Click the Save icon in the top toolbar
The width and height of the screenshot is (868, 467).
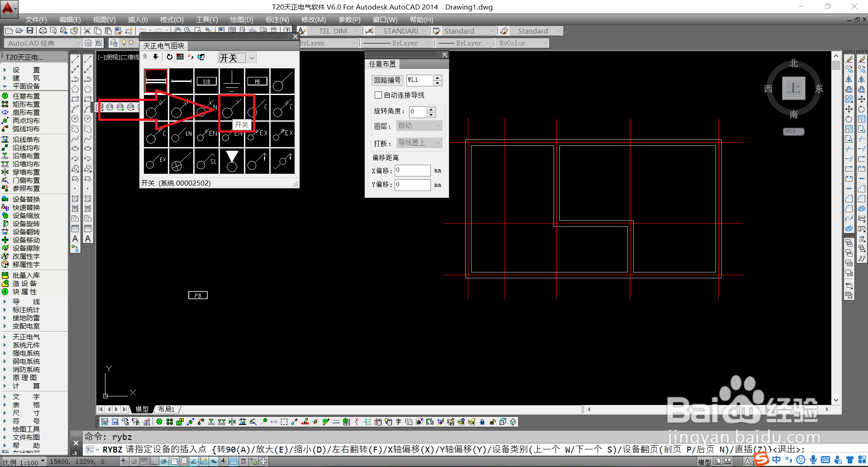30,31
